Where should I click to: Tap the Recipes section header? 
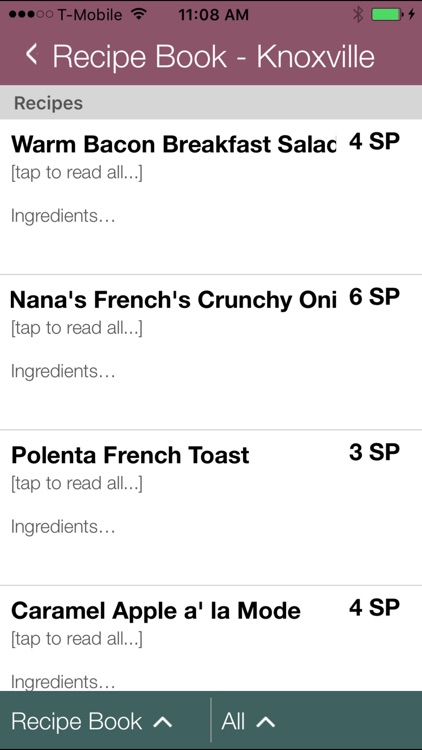click(x=211, y=103)
